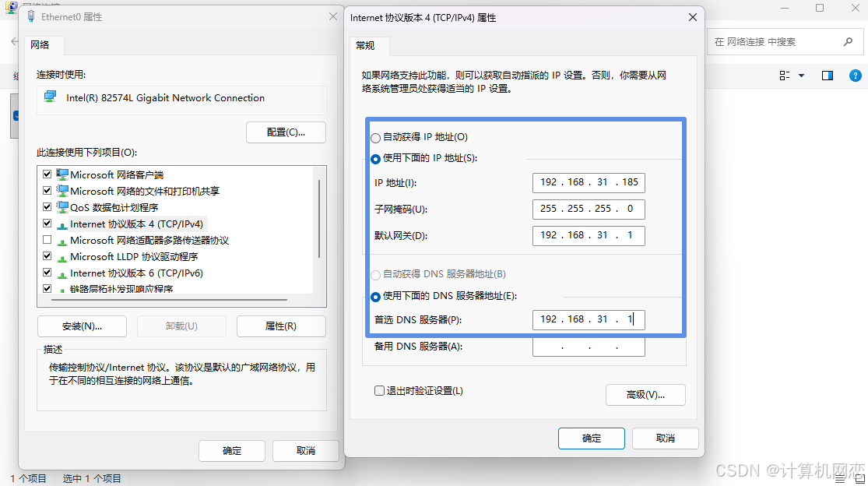This screenshot has height=486, width=868.
Task: Click the component list horizontal scrollbar
Action: click(170, 299)
